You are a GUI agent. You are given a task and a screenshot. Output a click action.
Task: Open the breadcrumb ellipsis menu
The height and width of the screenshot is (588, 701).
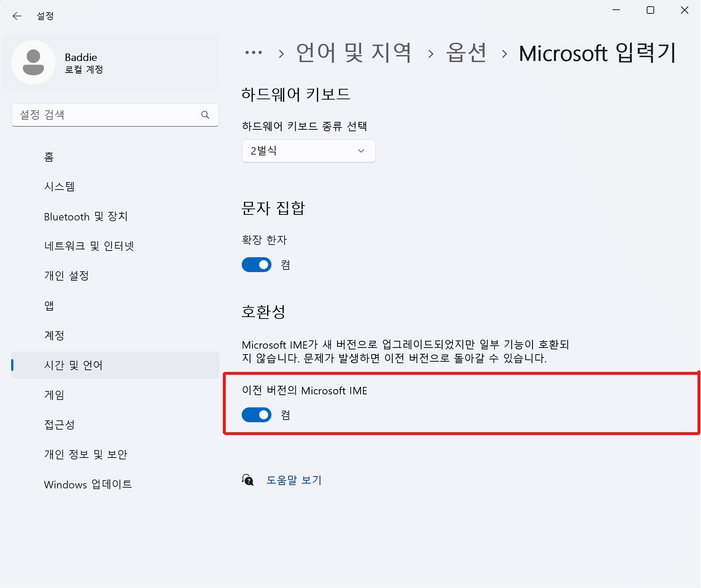(x=254, y=53)
